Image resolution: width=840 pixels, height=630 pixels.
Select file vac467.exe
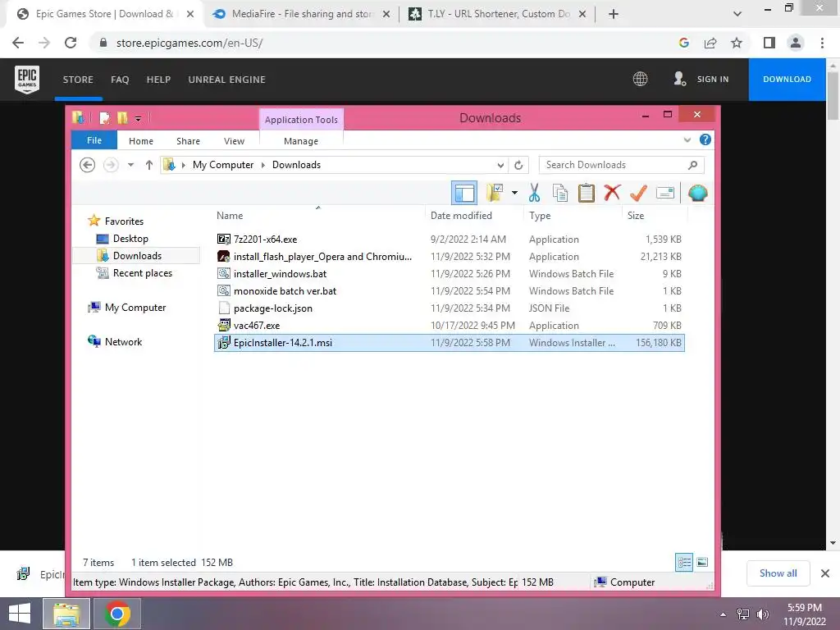pyautogui.click(x=449, y=325)
